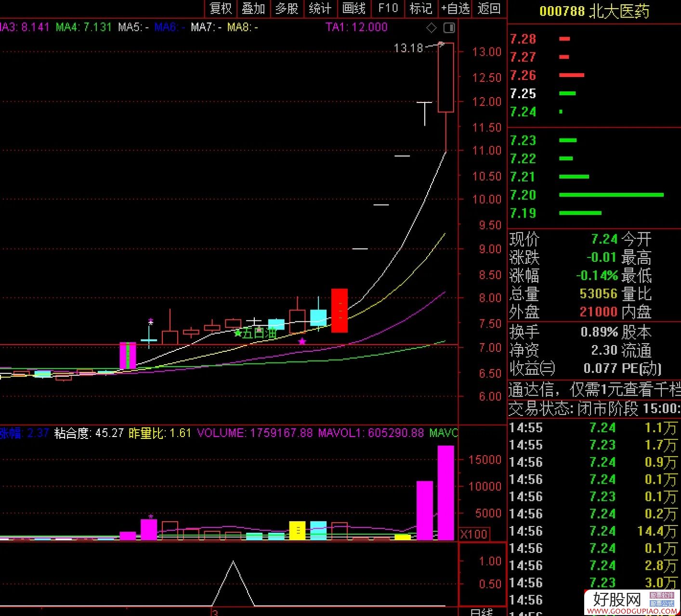Screen dimensions: 681x616
Task: Click the green star 五日油 marker
Action: 256,333
